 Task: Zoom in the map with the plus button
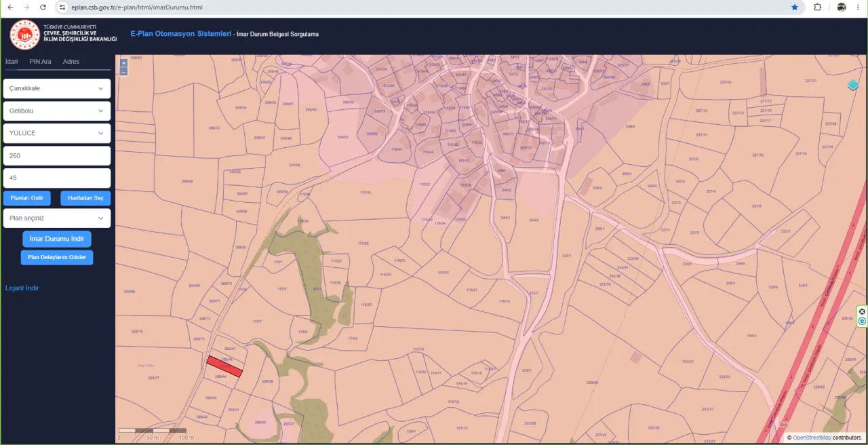pyautogui.click(x=123, y=63)
